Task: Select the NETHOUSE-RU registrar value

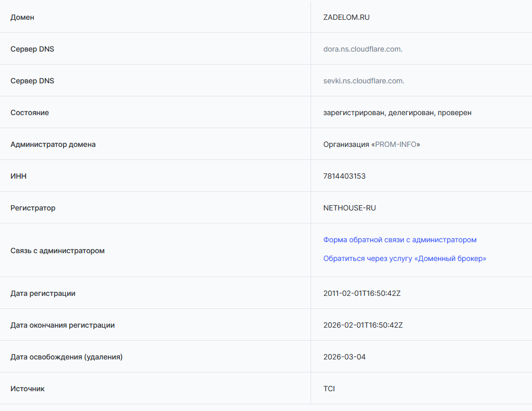Action: pos(349,208)
